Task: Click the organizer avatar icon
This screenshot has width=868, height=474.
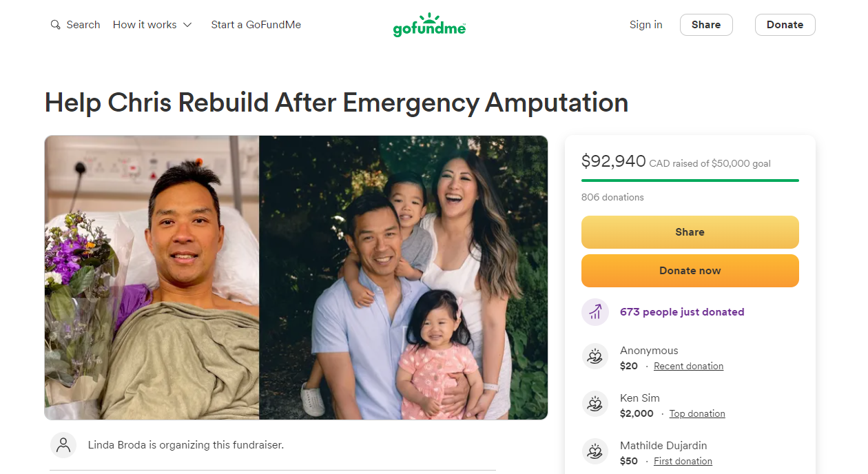Action: (x=63, y=445)
